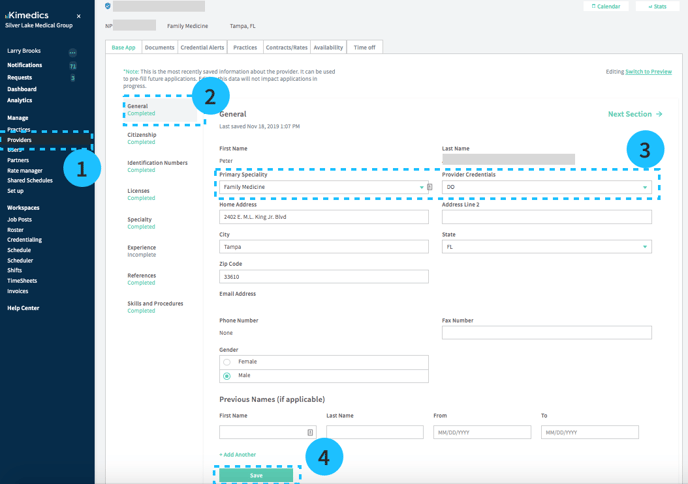
Task: Click the Previous Names To date field
Action: point(590,432)
